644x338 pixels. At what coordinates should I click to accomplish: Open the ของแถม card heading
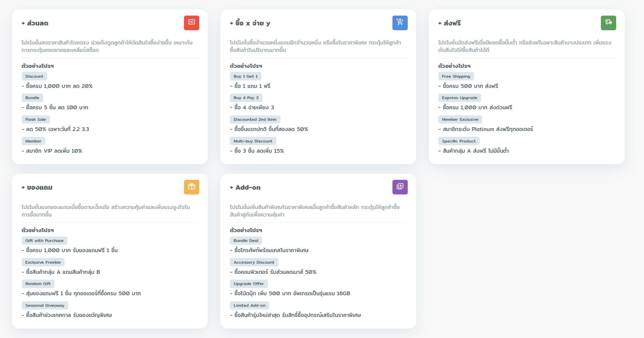coord(39,188)
